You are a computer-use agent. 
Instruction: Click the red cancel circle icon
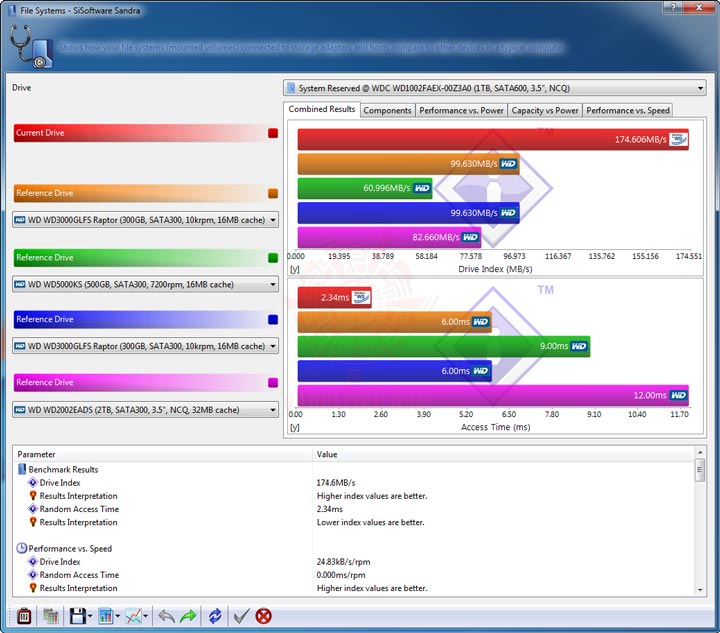click(x=264, y=616)
